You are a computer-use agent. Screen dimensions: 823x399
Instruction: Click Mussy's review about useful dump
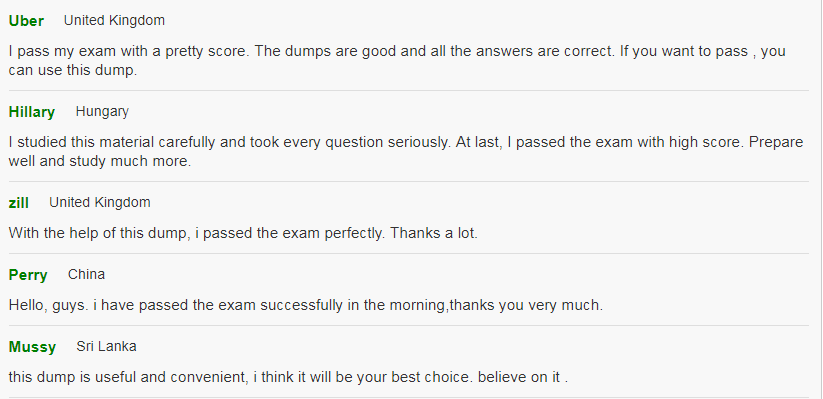tap(289, 377)
